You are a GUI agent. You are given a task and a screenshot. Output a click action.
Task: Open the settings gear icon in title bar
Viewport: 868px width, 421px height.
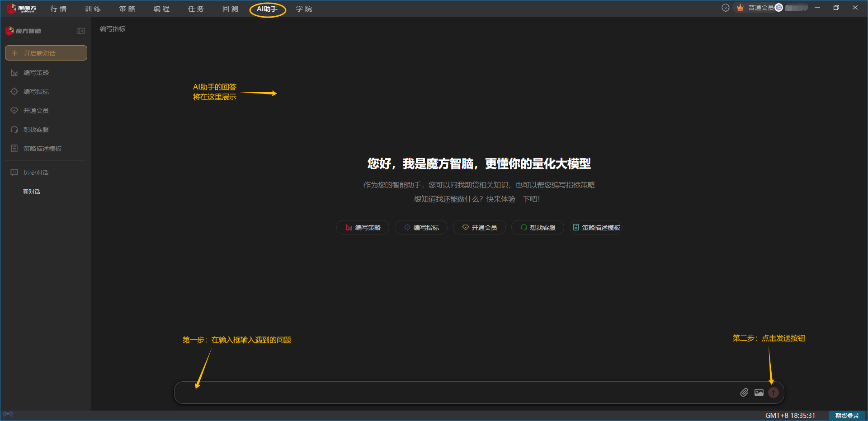726,8
